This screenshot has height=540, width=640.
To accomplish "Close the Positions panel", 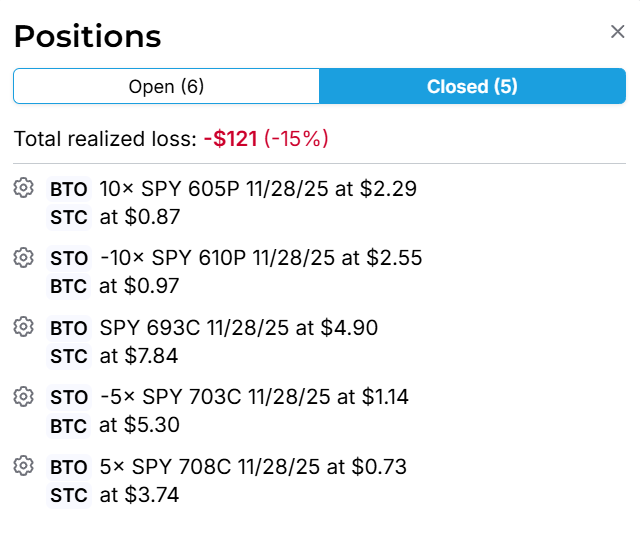I will click(x=618, y=32).
